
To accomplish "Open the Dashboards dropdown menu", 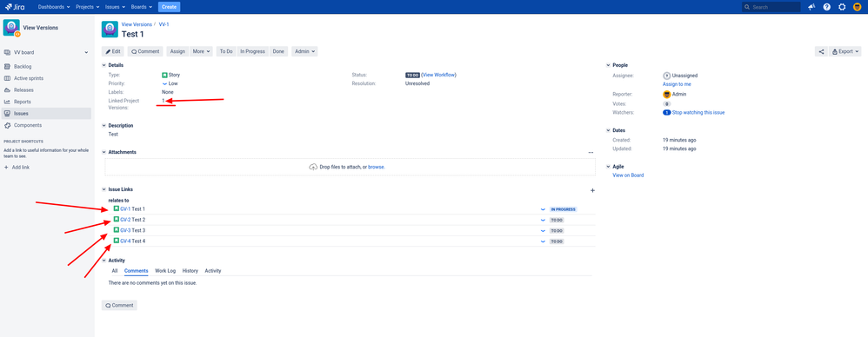I will click(54, 7).
